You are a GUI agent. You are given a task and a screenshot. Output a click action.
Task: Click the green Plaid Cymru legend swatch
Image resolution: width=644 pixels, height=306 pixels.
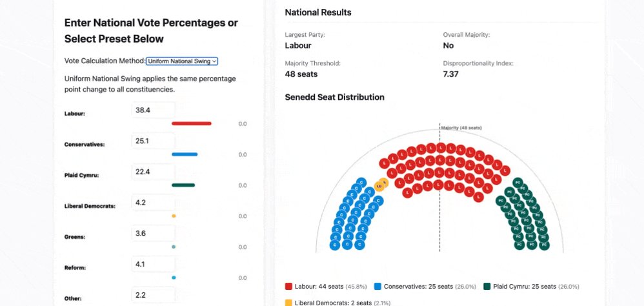click(x=487, y=287)
